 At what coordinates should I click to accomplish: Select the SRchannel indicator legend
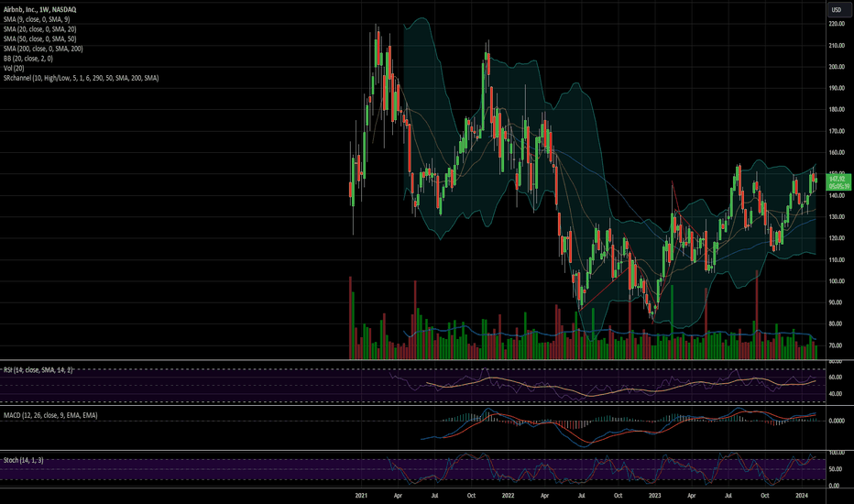pyautogui.click(x=82, y=79)
